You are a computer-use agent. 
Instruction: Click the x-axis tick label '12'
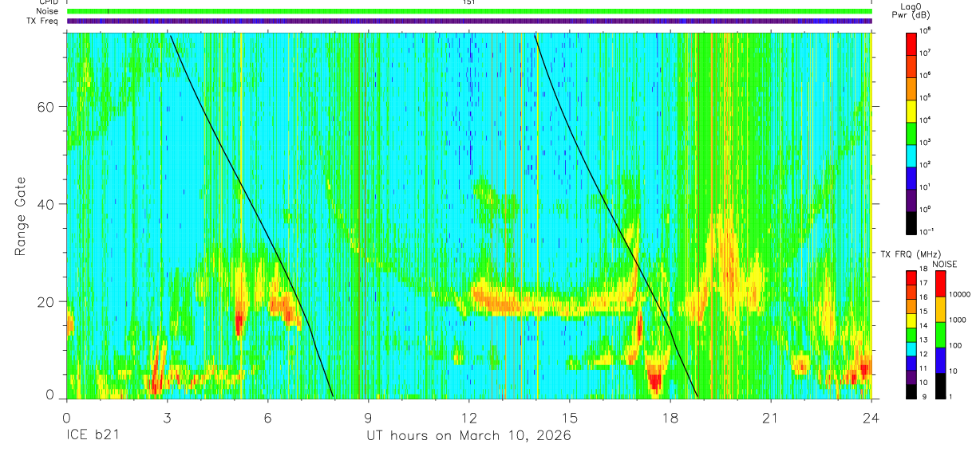[x=469, y=418]
